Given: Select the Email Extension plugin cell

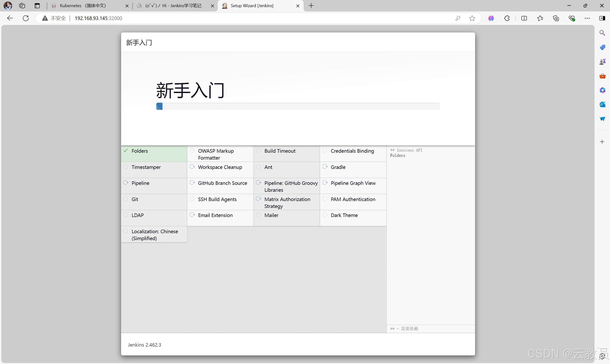Looking at the screenshot, I should point(220,218).
